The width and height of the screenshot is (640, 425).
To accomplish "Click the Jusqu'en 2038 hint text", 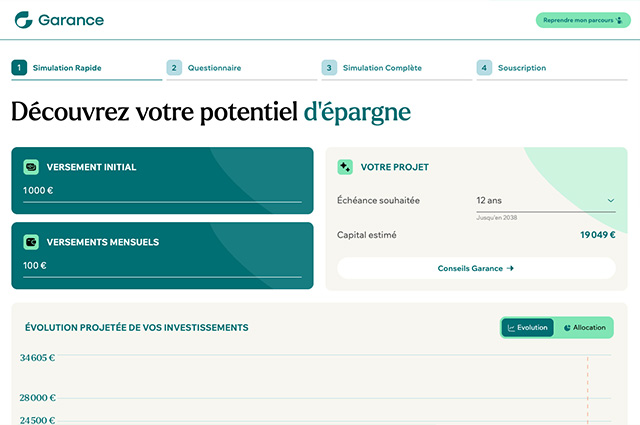I will (x=497, y=218).
